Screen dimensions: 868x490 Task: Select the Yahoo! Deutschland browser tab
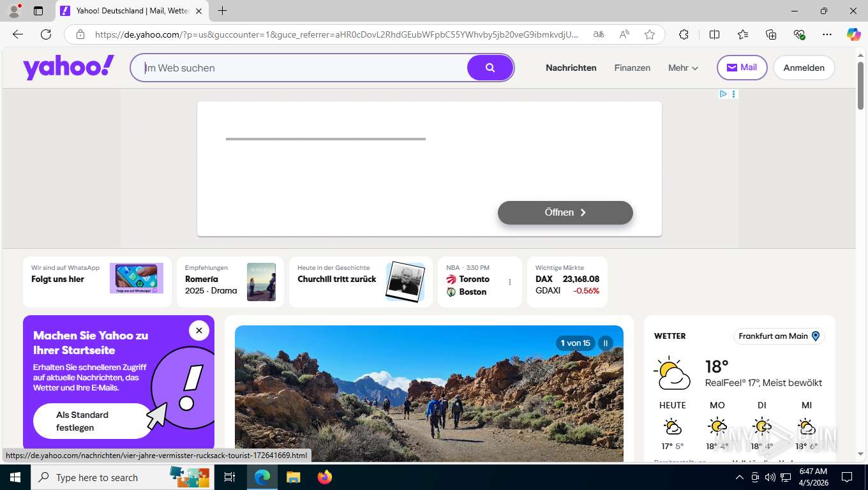coord(131,11)
